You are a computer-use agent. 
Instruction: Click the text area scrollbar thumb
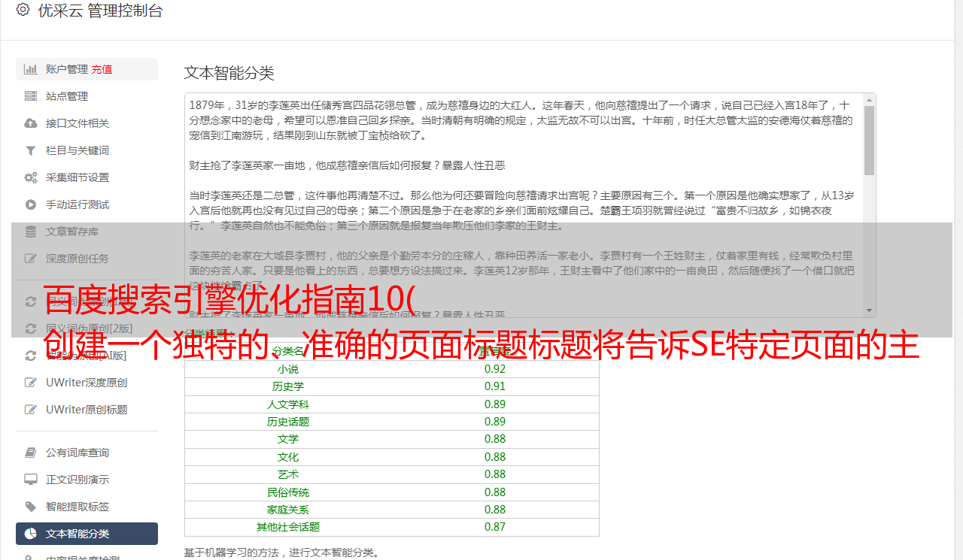(x=869, y=140)
